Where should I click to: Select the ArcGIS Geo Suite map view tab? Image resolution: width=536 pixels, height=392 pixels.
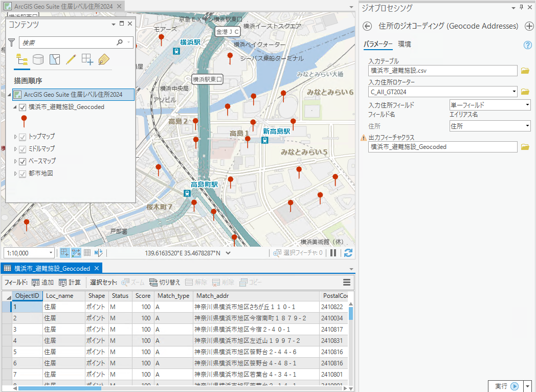click(x=63, y=6)
